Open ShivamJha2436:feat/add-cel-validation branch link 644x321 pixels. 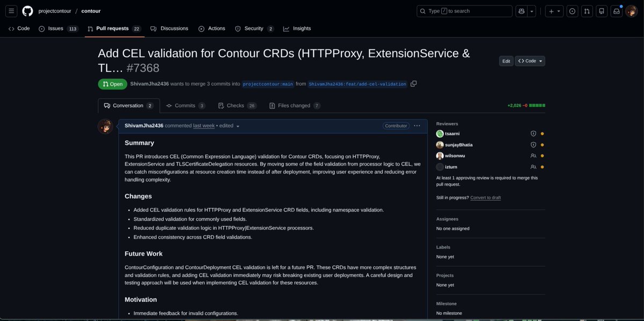click(x=357, y=84)
